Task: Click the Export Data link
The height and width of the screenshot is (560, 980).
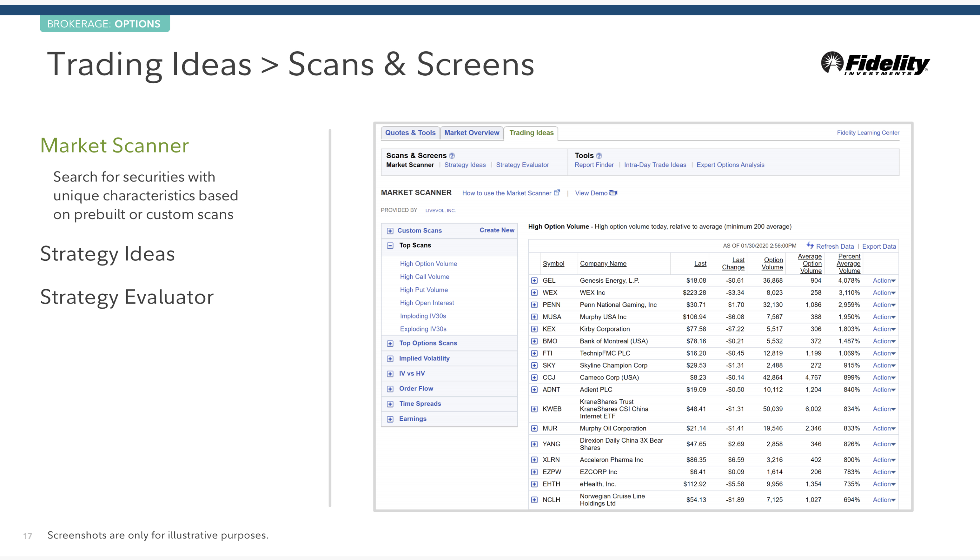Action: tap(878, 246)
